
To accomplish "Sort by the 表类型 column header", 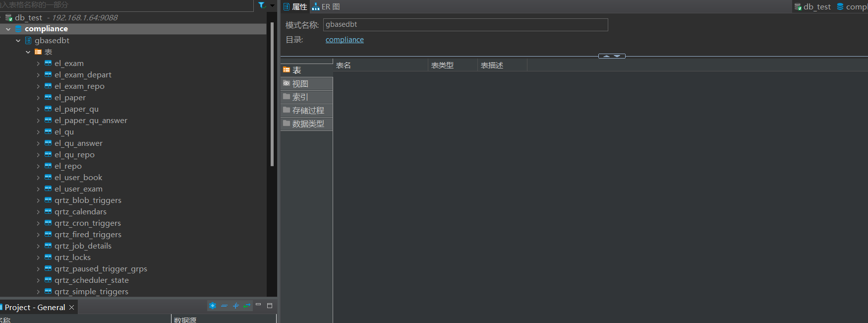I will pos(453,65).
